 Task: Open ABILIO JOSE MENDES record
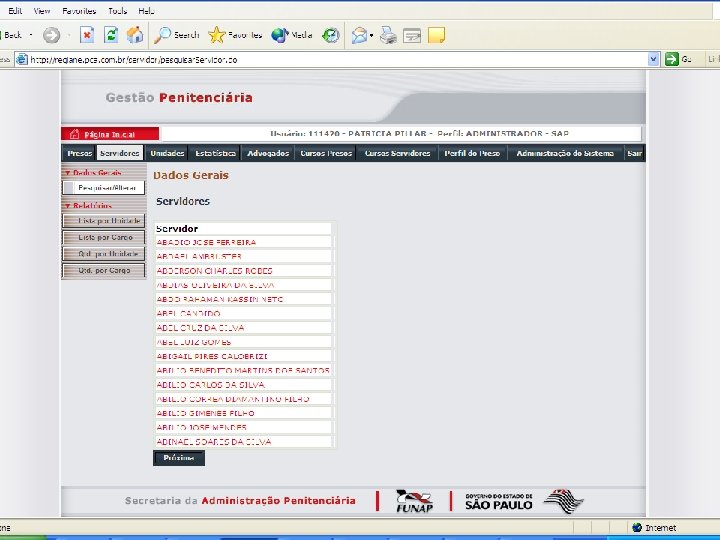coord(202,428)
